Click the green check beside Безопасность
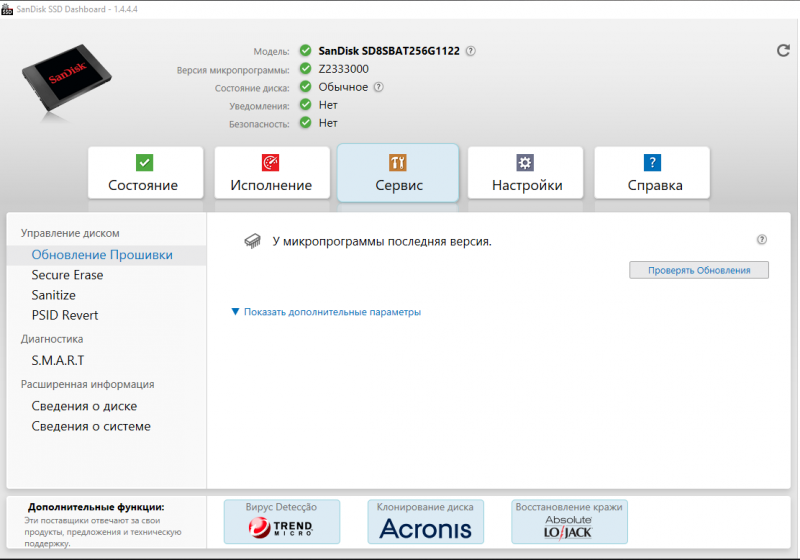The height and width of the screenshot is (560, 800). [x=306, y=122]
